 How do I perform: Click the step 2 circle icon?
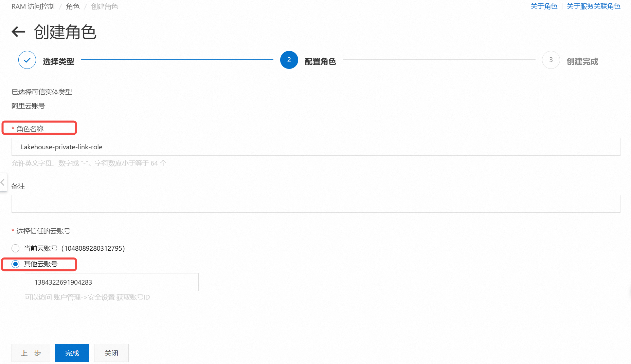[289, 60]
